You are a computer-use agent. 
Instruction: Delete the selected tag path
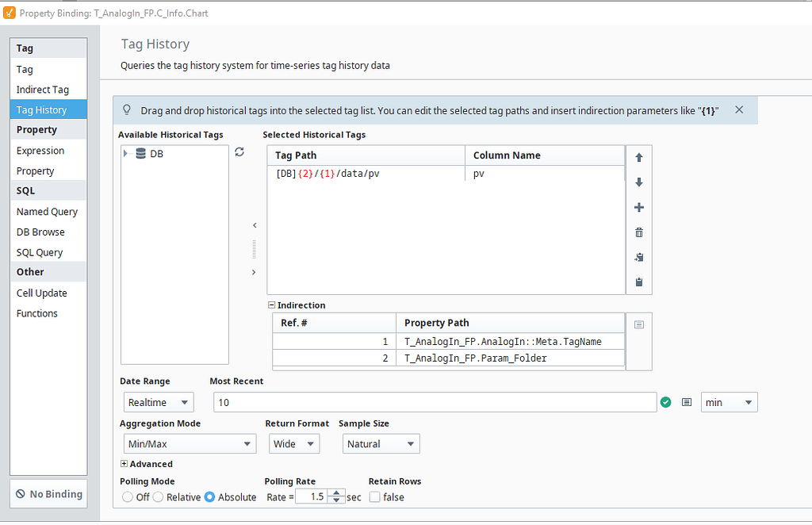(639, 232)
